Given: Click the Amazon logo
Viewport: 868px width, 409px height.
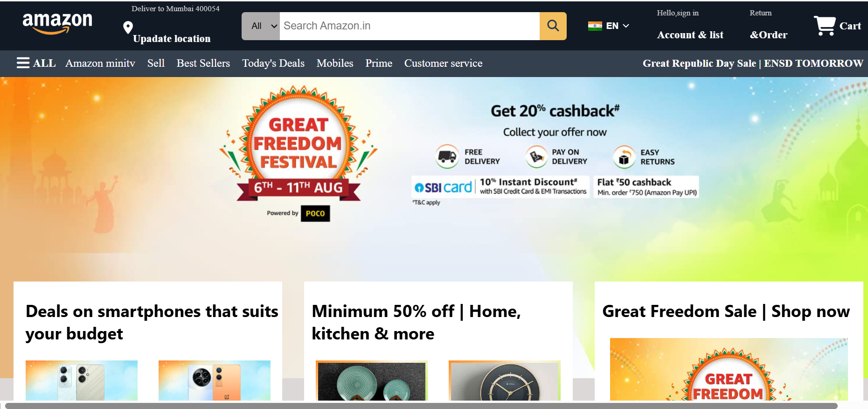Looking at the screenshot, I should click(57, 23).
